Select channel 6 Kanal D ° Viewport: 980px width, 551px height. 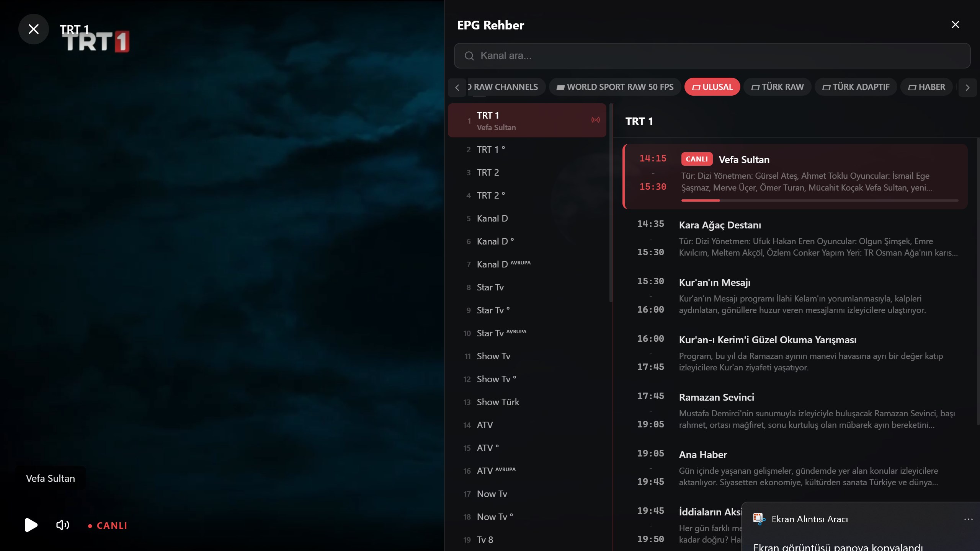click(x=527, y=241)
